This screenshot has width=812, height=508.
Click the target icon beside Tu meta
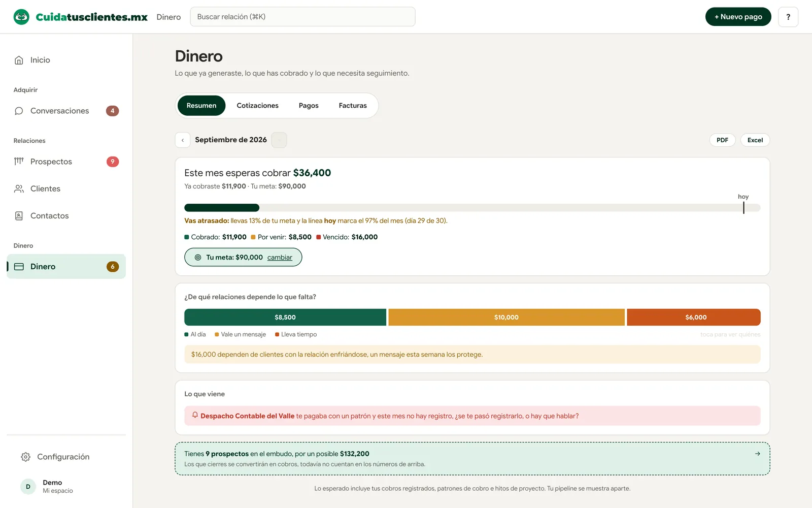(x=198, y=258)
